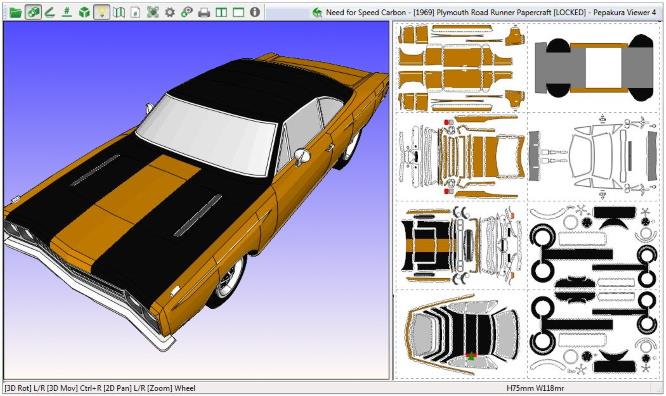666x396 pixels.
Task: Open settings with the gear icon
Action: click(x=169, y=12)
